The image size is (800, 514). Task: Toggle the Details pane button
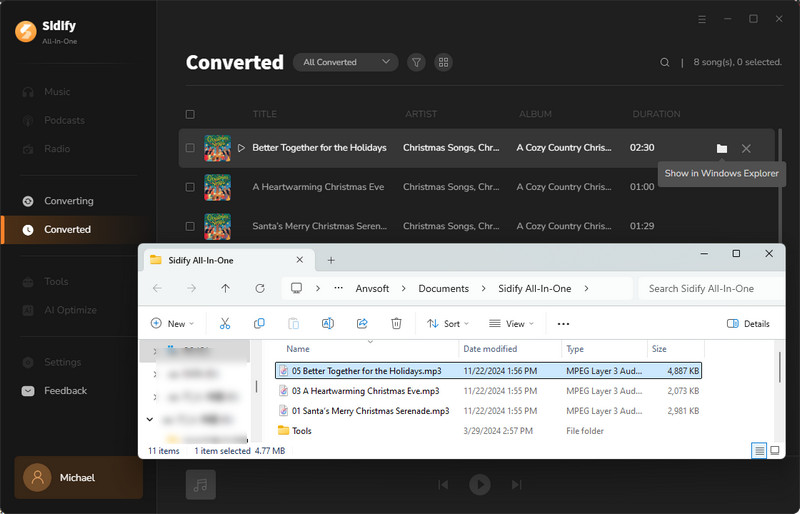748,324
